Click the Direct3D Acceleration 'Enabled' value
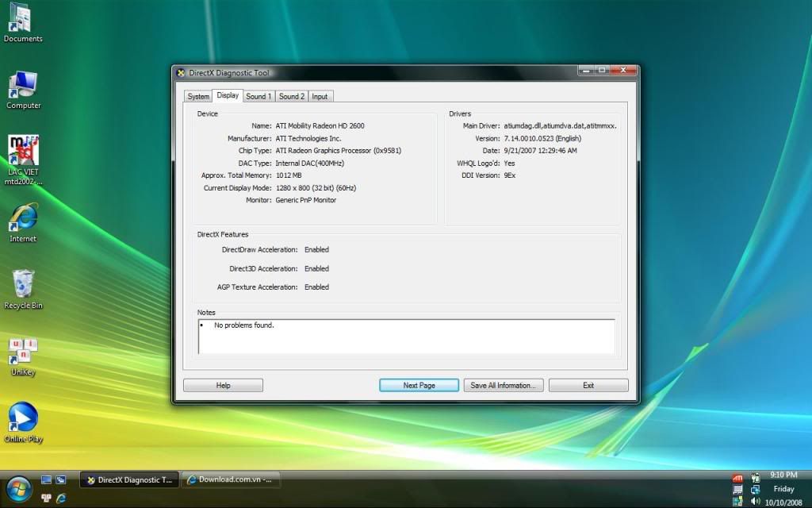Viewport: 812px width, 508px height. point(316,268)
